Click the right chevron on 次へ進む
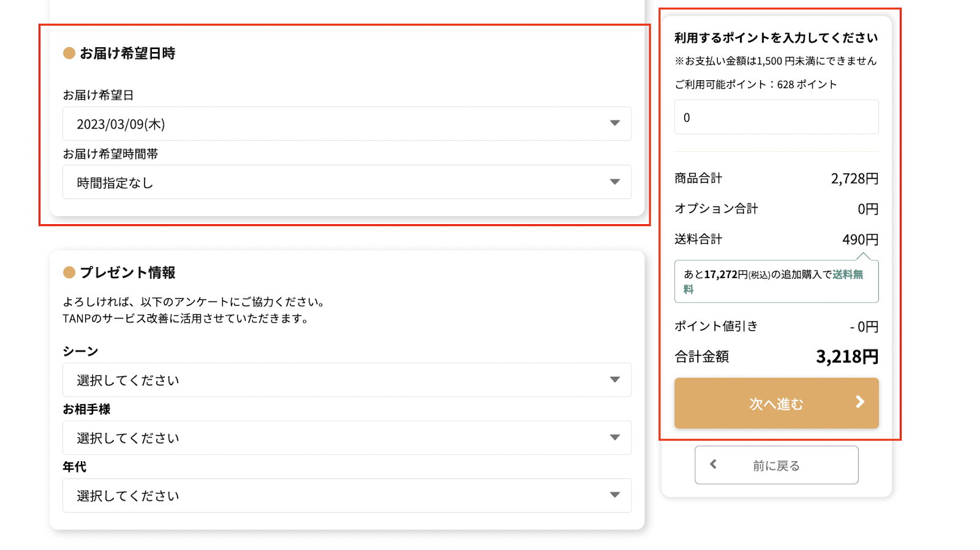This screenshot has width=980, height=550. pos(860,402)
